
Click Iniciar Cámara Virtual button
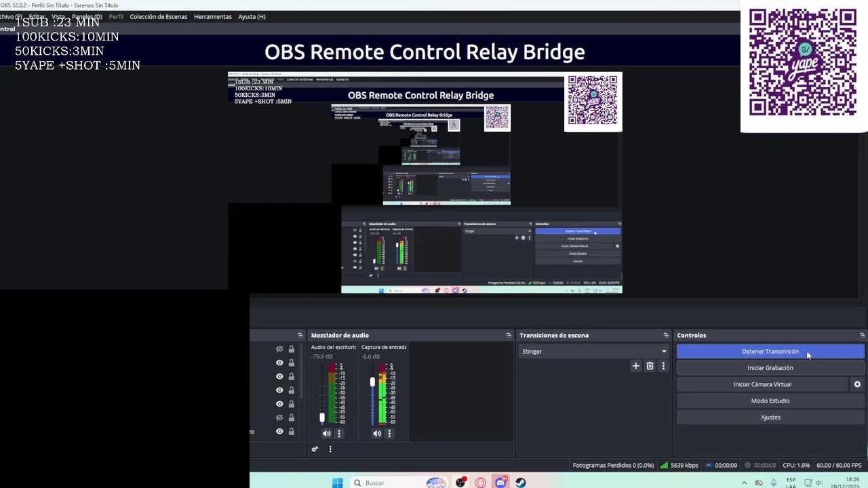tap(762, 384)
